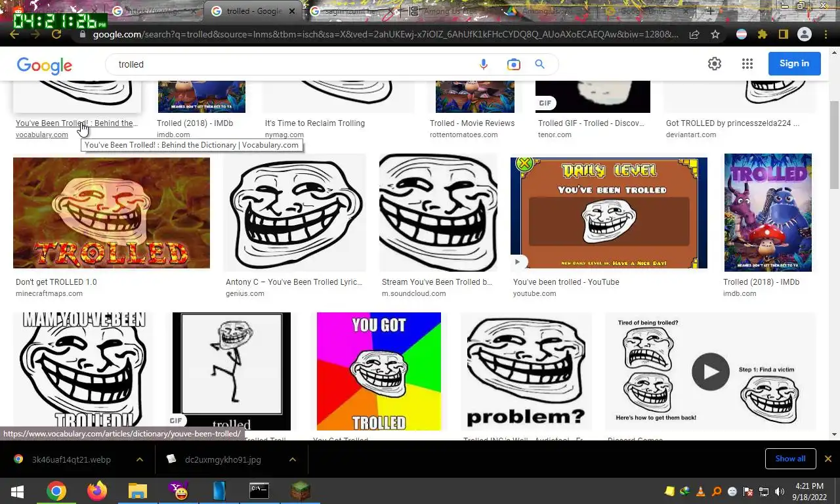
Task: Open the Daily Level 'You've been trolled' thumbnail
Action: pos(609,213)
